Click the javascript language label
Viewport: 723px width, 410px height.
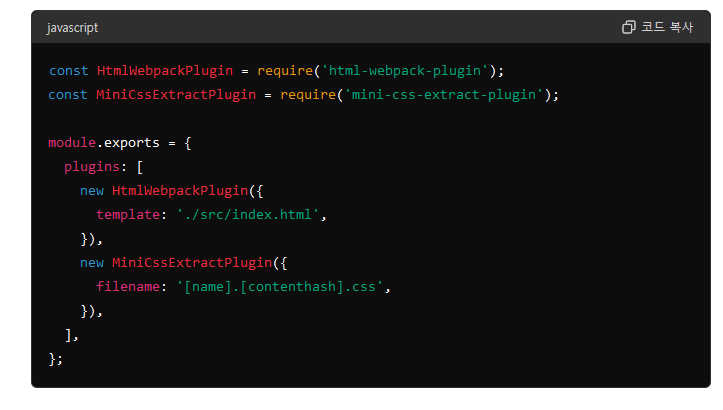(72, 28)
